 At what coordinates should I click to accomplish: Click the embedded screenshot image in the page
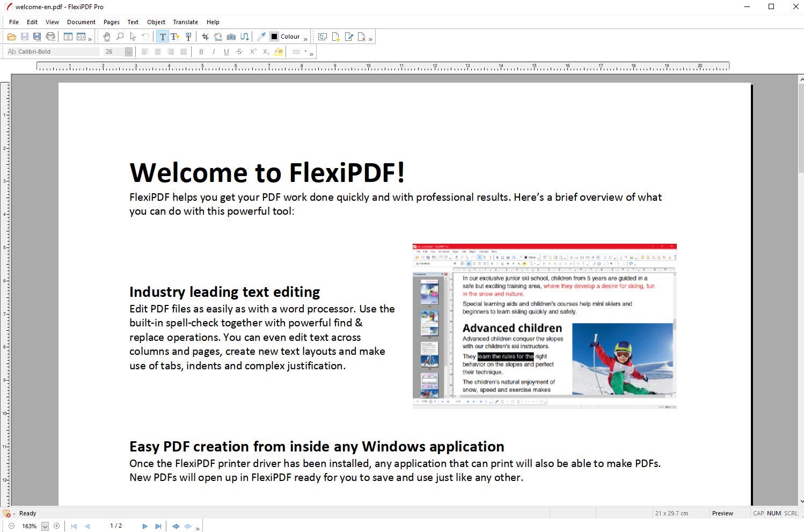544,326
